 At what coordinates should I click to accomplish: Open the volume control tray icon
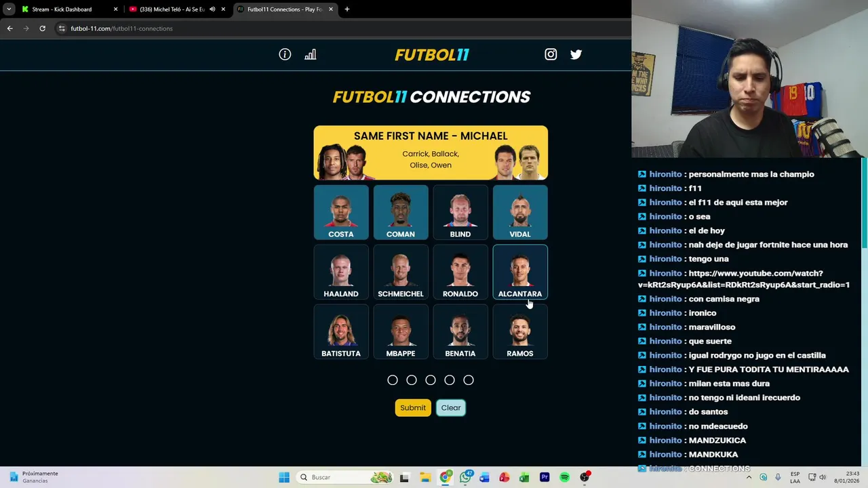[x=823, y=477]
